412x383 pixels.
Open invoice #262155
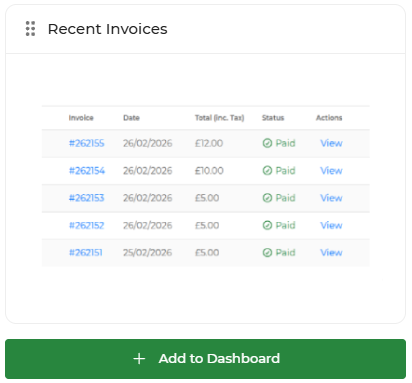(x=87, y=143)
